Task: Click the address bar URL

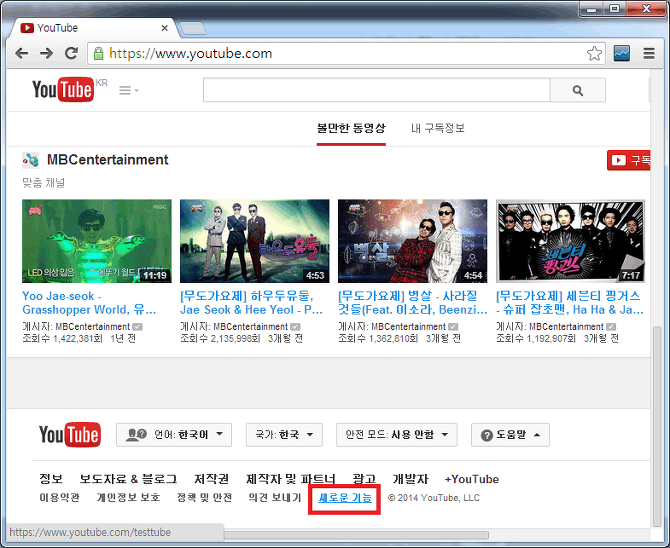Action: (191, 53)
